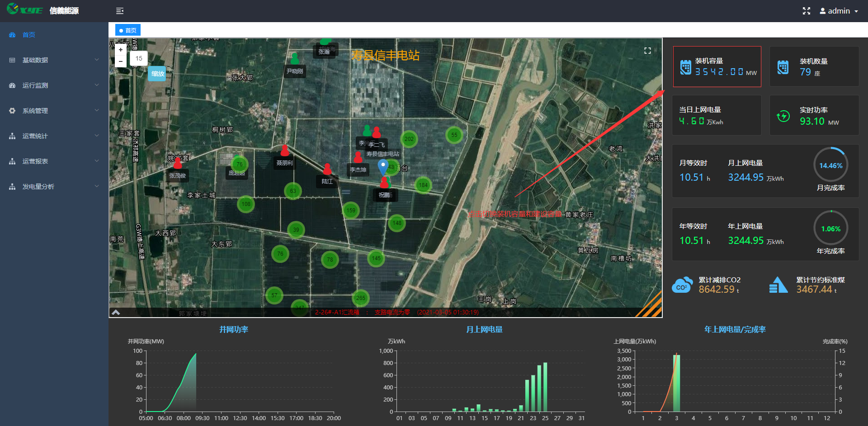
Task: Click the chevron beside 运营统计
Action: (97, 136)
